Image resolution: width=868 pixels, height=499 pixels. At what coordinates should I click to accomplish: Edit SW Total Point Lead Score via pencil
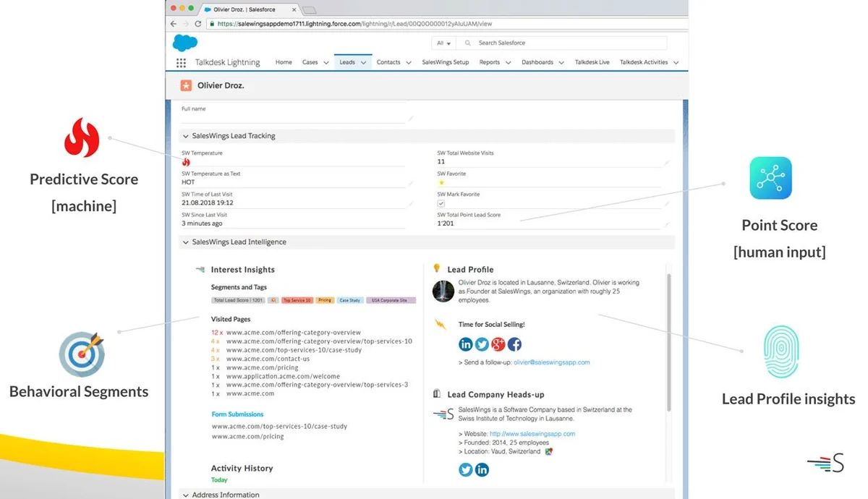(667, 224)
